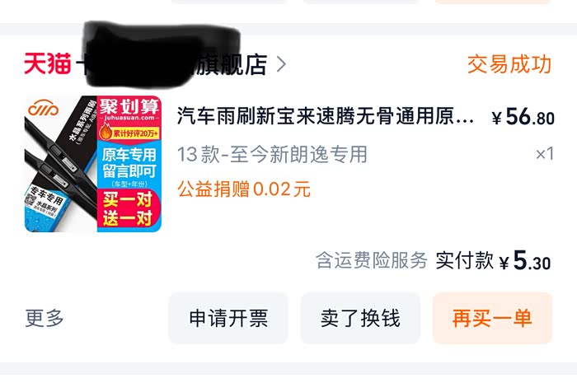Tap the 含运费险服务 shipping insurance label
The image size is (577, 392).
tap(372, 260)
